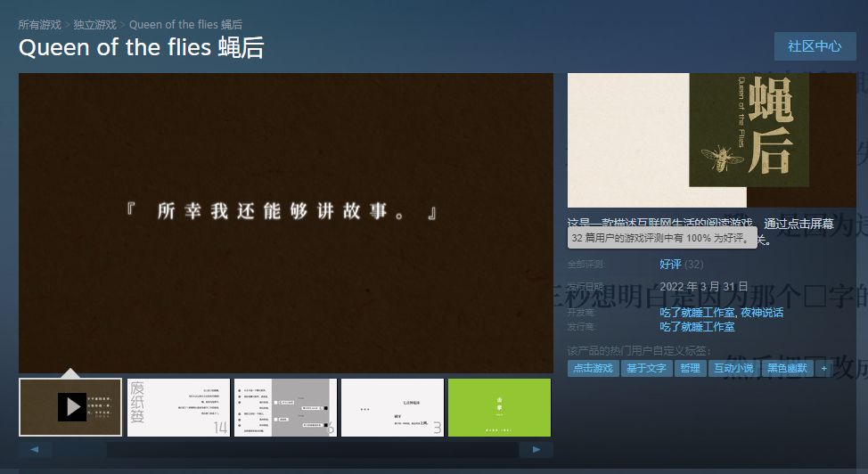Go to 所有游戏 breadcrumb link
Image resolution: width=868 pixels, height=474 pixels.
coord(39,24)
